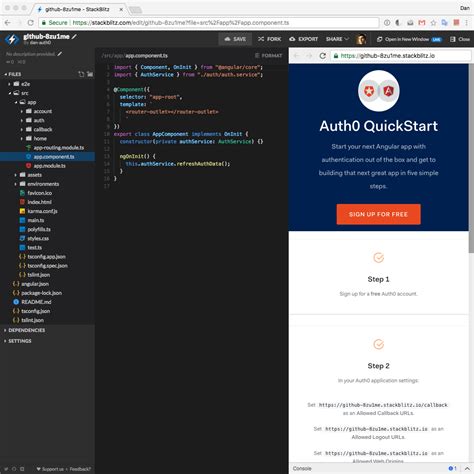Expand console with chevron arrow

(467, 468)
